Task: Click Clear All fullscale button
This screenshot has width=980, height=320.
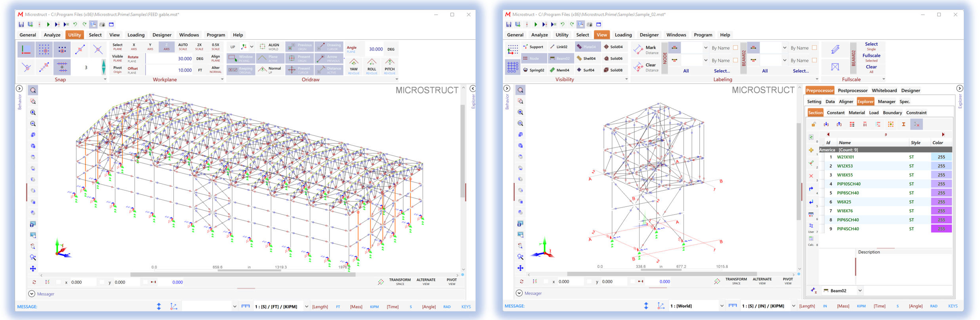Action: (x=871, y=69)
